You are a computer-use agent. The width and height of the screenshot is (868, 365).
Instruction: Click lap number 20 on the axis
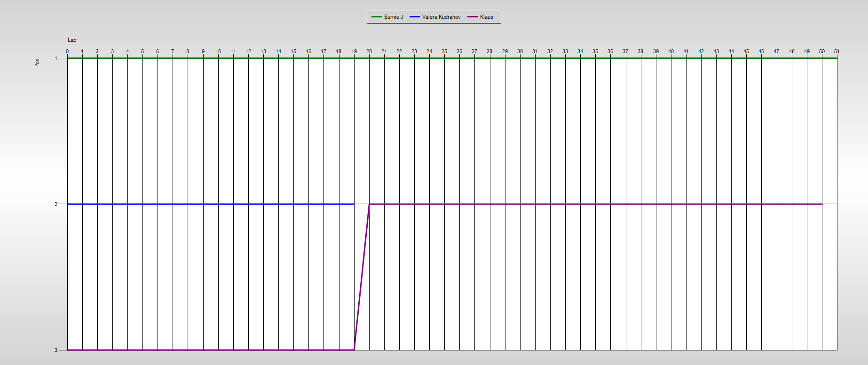(x=369, y=51)
